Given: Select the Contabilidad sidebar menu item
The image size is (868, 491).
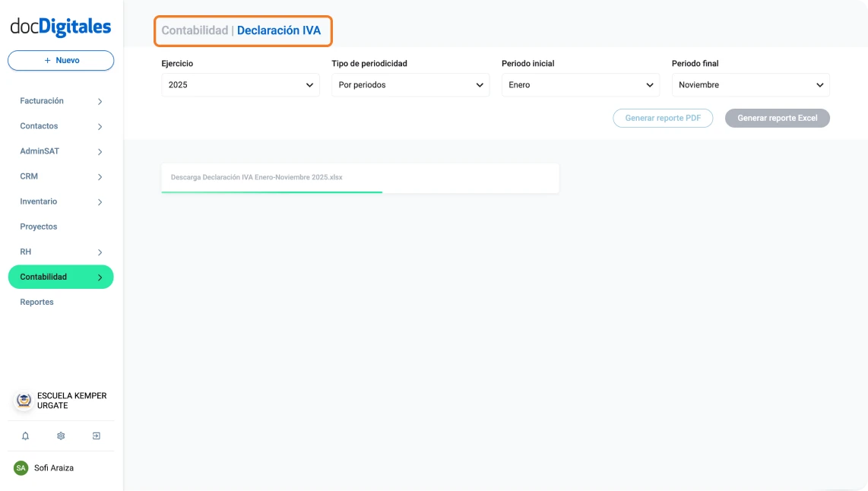Looking at the screenshot, I should click(61, 277).
